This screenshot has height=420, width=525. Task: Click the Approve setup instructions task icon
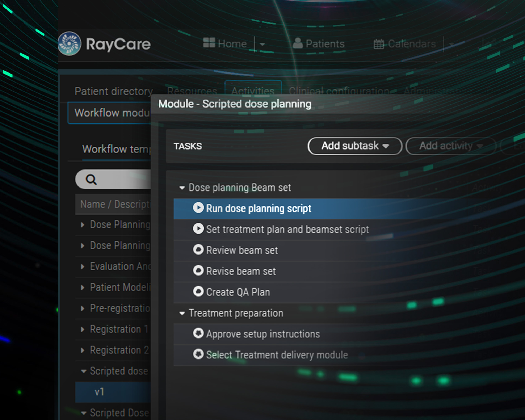click(198, 333)
